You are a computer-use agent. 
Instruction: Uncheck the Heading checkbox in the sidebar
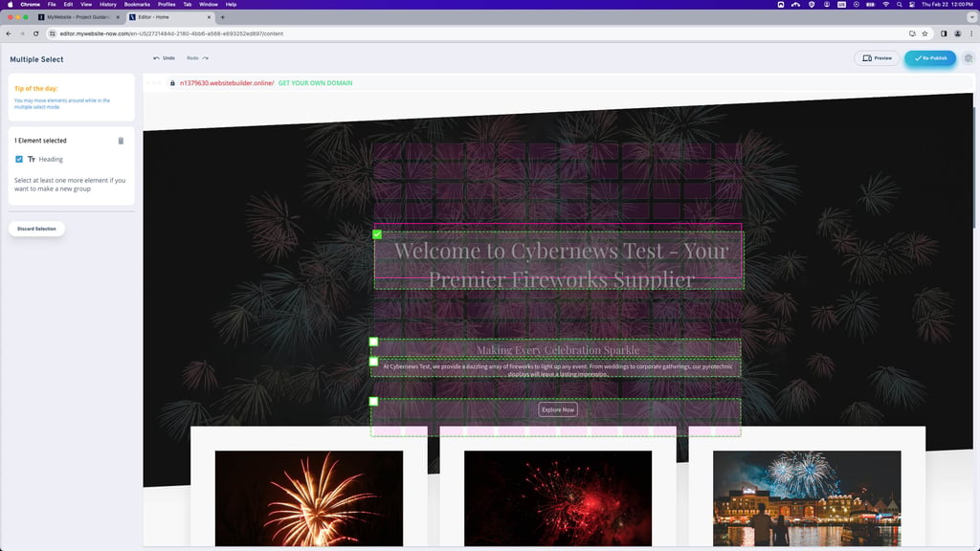point(19,160)
